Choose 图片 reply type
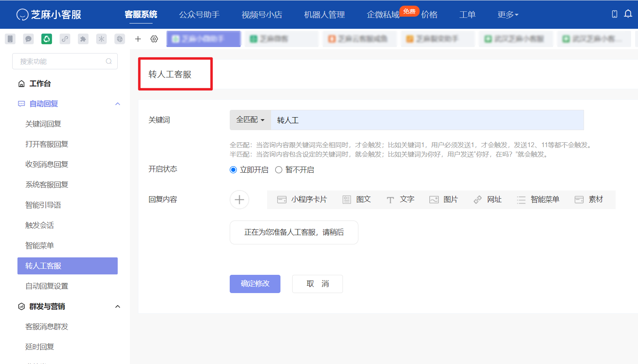This screenshot has height=364, width=638. tap(444, 199)
